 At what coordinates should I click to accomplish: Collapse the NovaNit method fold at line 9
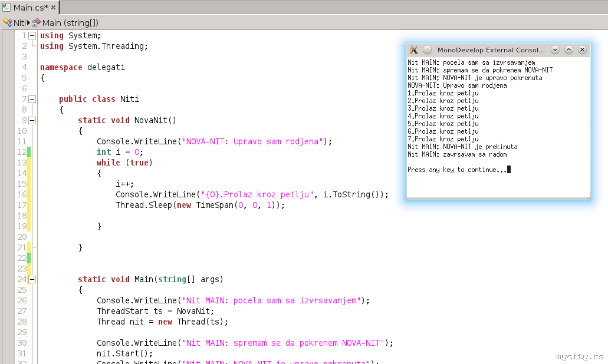point(32,120)
